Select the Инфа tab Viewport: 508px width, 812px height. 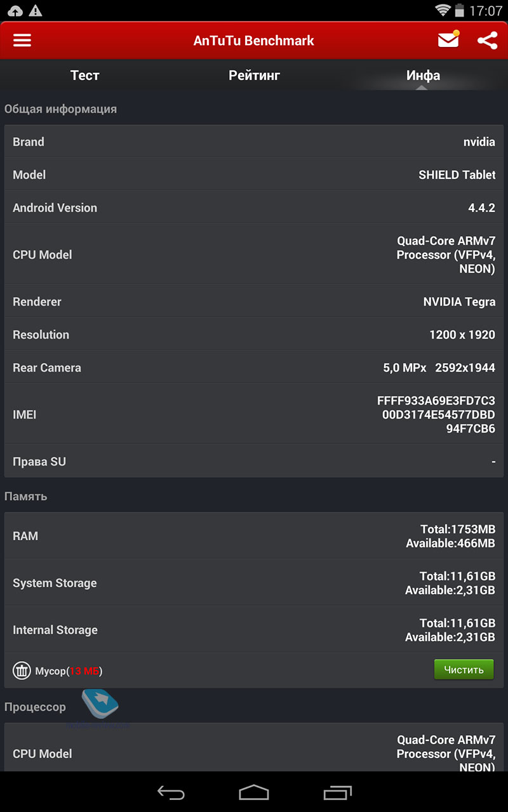[424, 75]
